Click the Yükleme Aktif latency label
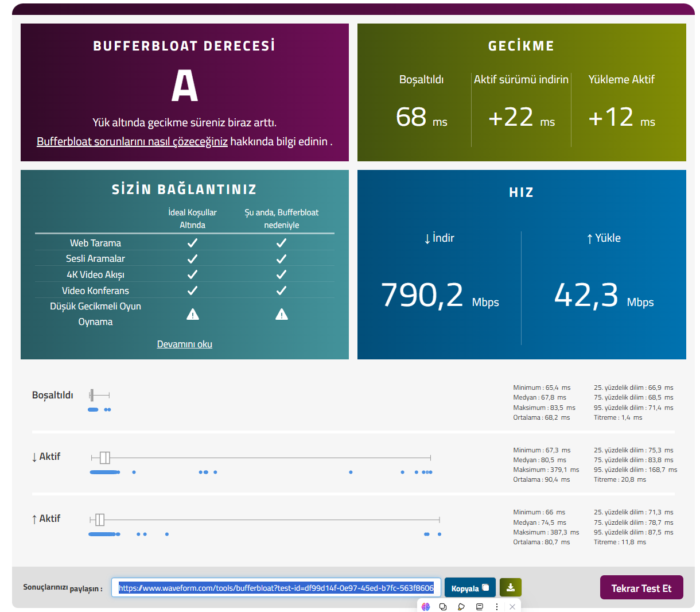This screenshot has width=700, height=612. (621, 79)
